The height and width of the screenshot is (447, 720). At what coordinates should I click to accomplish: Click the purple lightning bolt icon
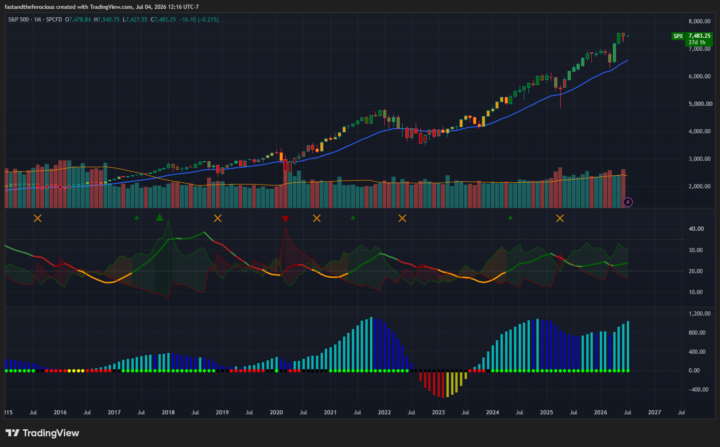(x=628, y=202)
